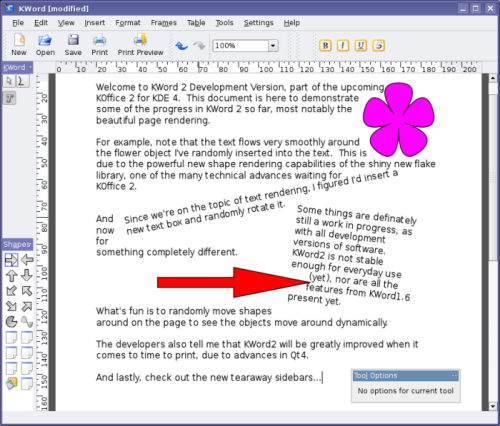
Task: Select the down-right diagonal arrow shape
Action: (11, 306)
